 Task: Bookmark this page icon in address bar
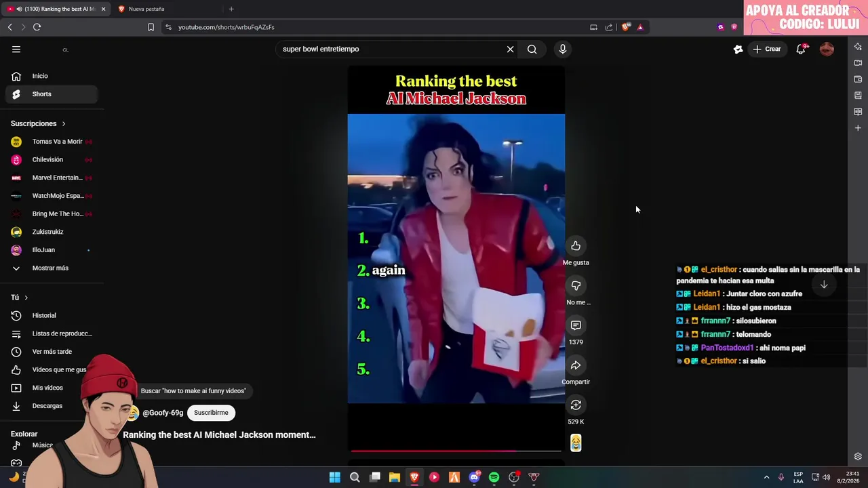pyautogui.click(x=151, y=27)
